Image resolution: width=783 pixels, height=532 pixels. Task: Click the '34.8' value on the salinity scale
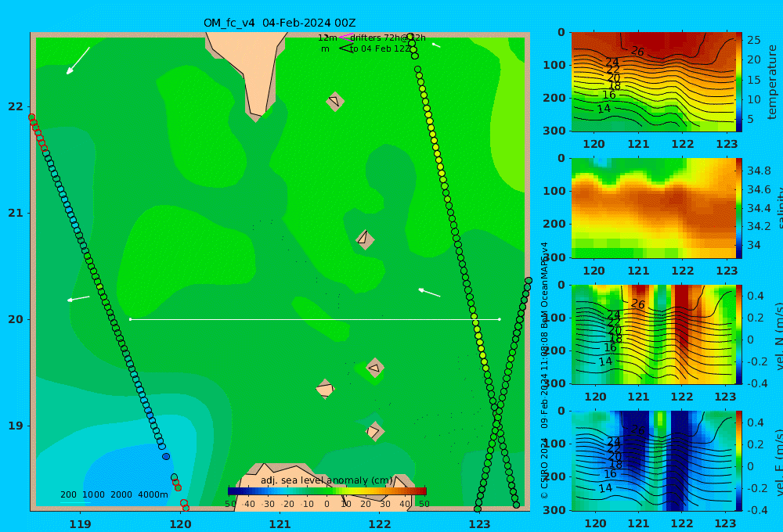pyautogui.click(x=759, y=171)
